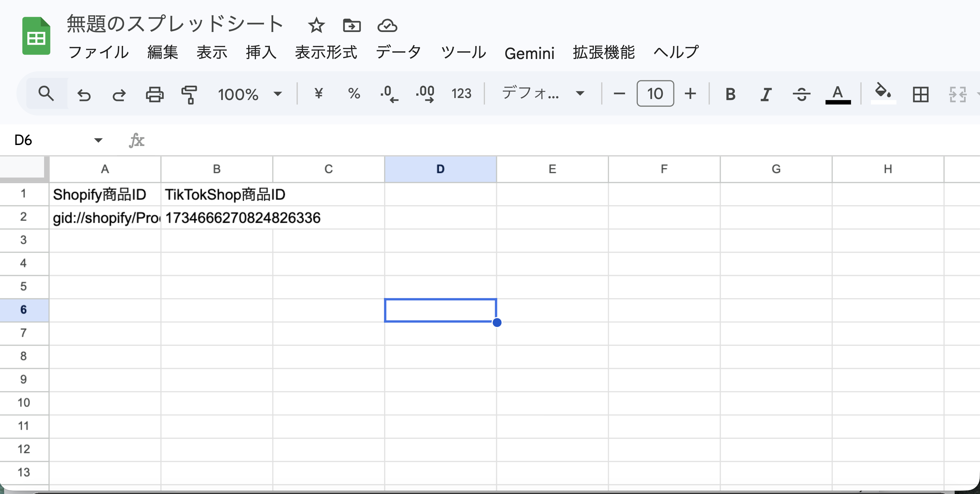This screenshot has width=980, height=494.
Task: Expand the font family dropdown
Action: pos(542,94)
